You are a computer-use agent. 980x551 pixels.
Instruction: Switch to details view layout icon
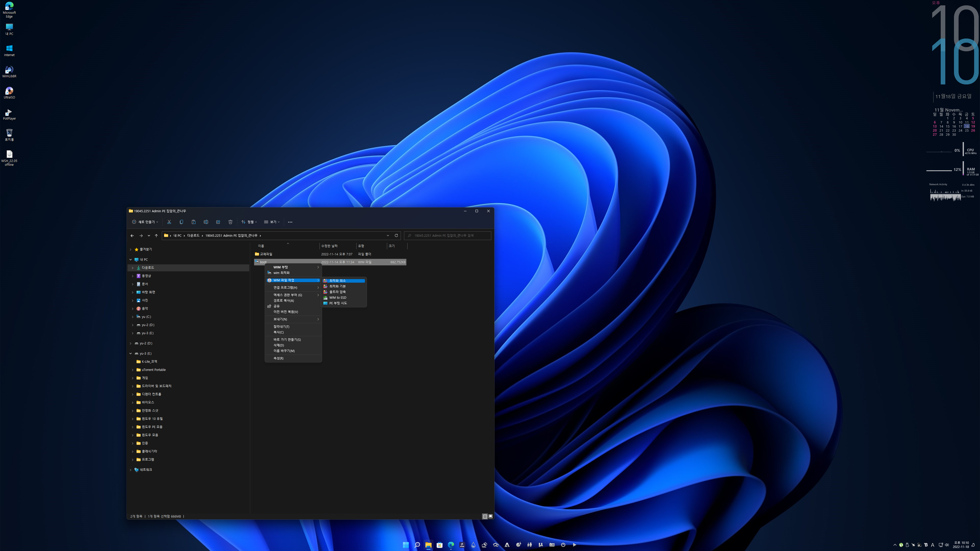(485, 516)
